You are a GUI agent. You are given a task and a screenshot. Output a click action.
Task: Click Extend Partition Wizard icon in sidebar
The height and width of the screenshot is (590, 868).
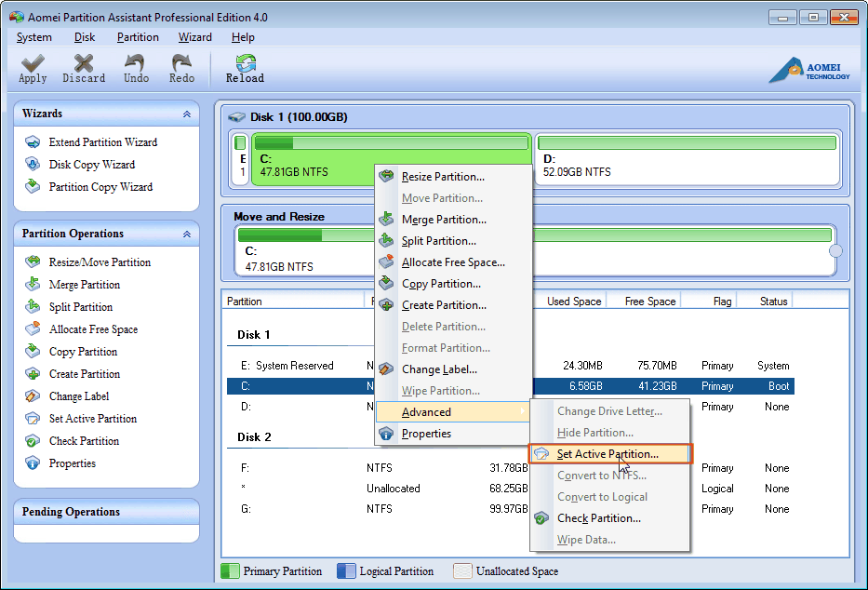tap(33, 141)
